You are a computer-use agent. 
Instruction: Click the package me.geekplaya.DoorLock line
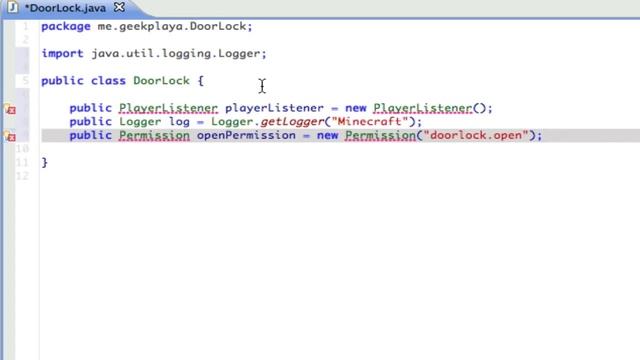[147, 26]
